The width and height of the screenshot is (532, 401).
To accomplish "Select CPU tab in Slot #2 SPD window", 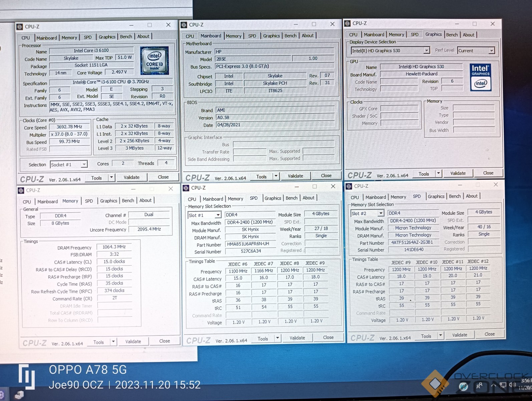I will pos(355,197).
